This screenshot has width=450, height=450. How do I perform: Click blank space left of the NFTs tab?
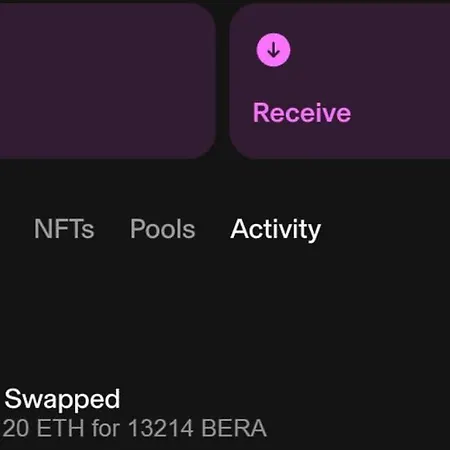(15, 229)
